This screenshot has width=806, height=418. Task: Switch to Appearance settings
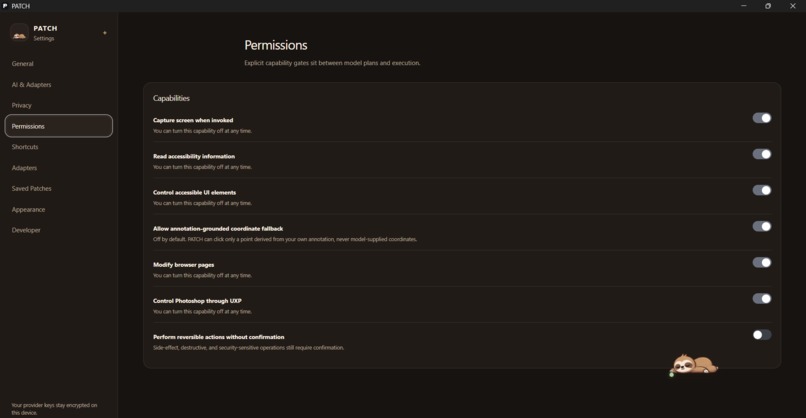(x=59, y=209)
